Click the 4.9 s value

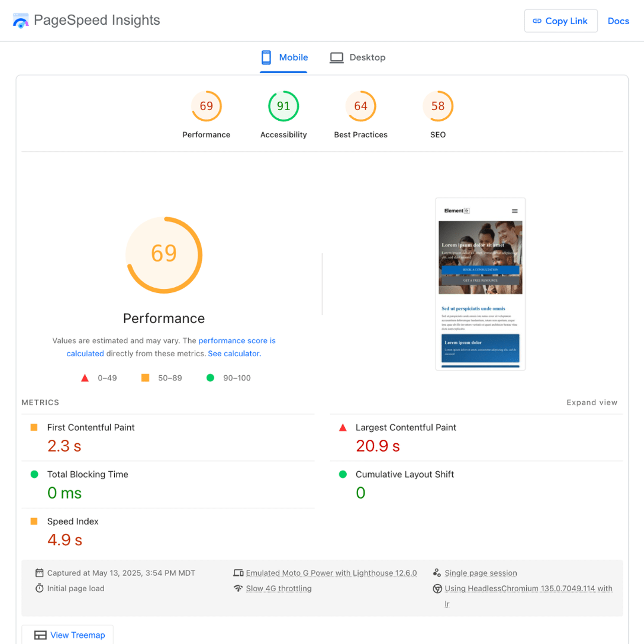[x=64, y=540]
